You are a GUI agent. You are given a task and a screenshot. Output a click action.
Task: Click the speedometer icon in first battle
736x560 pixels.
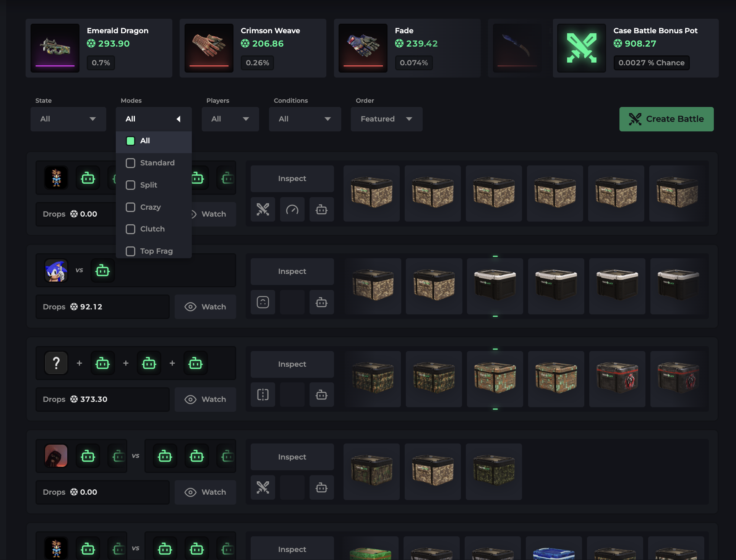[292, 209]
